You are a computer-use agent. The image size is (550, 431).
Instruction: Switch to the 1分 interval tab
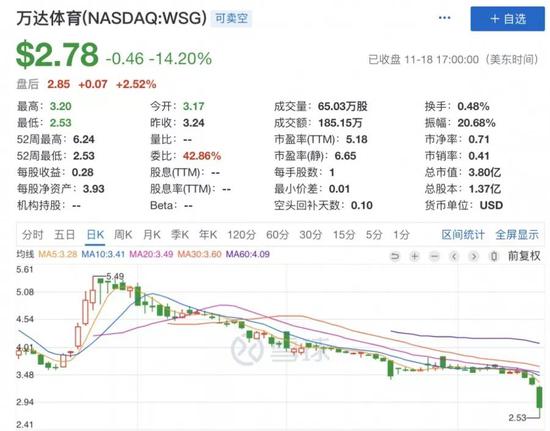pyautogui.click(x=401, y=235)
